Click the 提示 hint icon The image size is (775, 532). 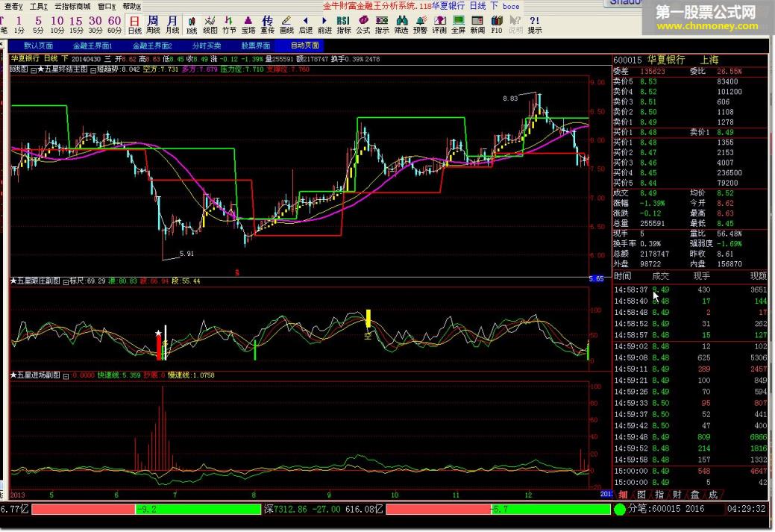[x=535, y=25]
